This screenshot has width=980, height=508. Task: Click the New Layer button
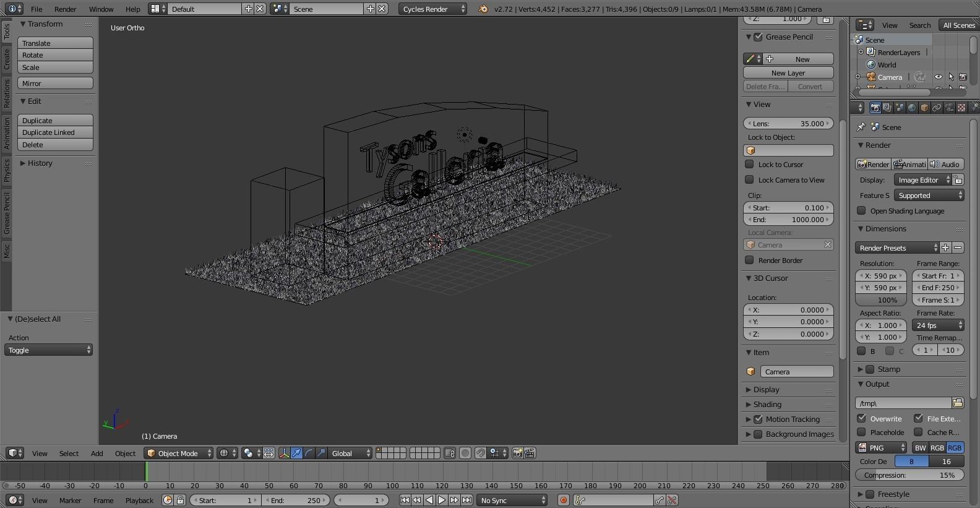point(788,72)
